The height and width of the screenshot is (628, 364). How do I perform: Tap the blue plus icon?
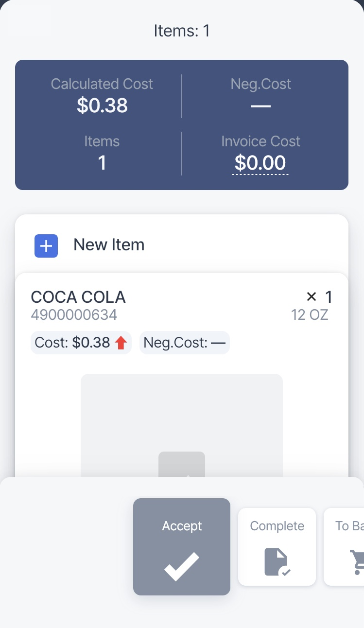point(46,246)
